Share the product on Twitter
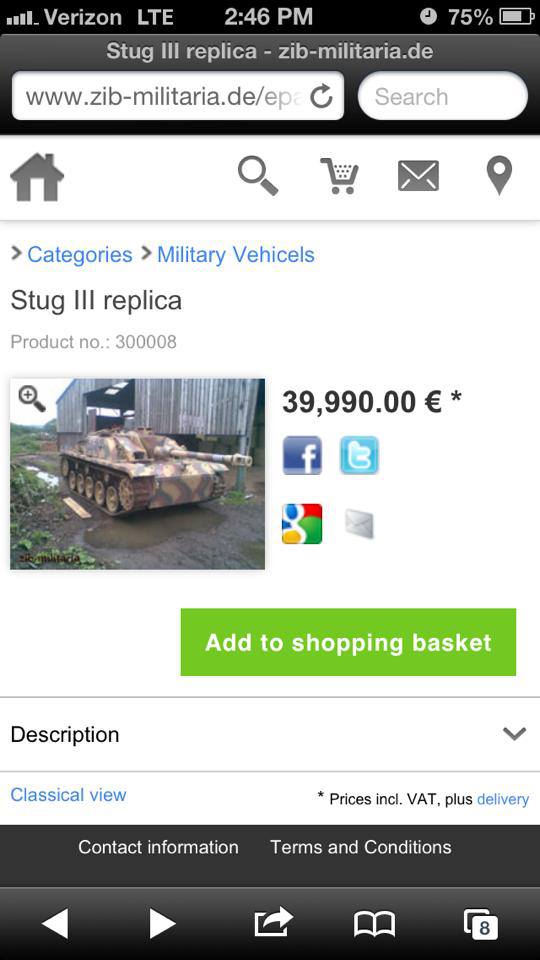This screenshot has width=540, height=960. 359,455
